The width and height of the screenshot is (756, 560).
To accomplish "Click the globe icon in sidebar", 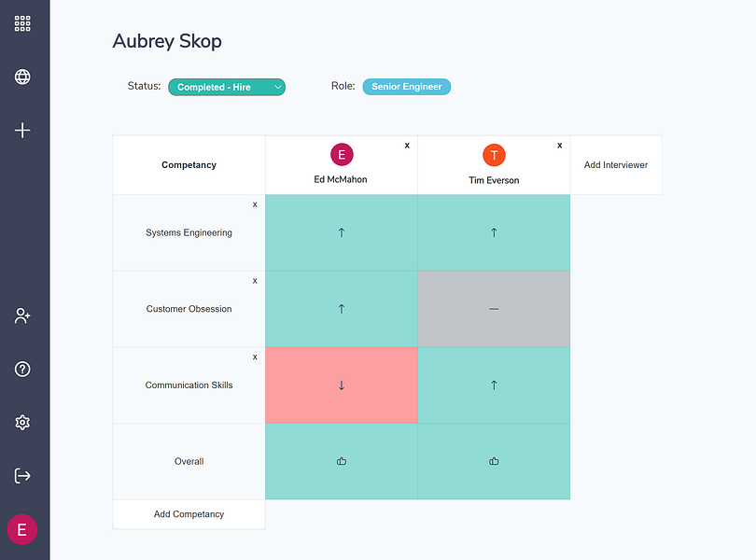I will [x=22, y=77].
